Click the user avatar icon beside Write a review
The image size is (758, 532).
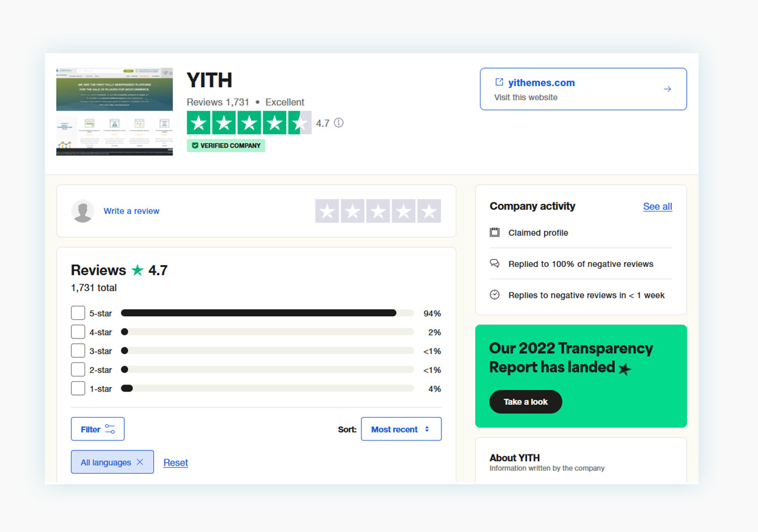[83, 211]
